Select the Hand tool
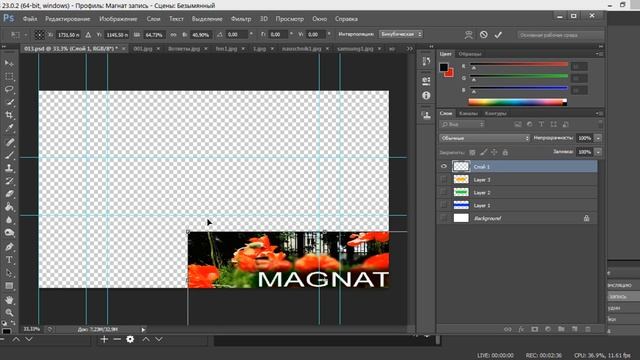 pos(9,300)
